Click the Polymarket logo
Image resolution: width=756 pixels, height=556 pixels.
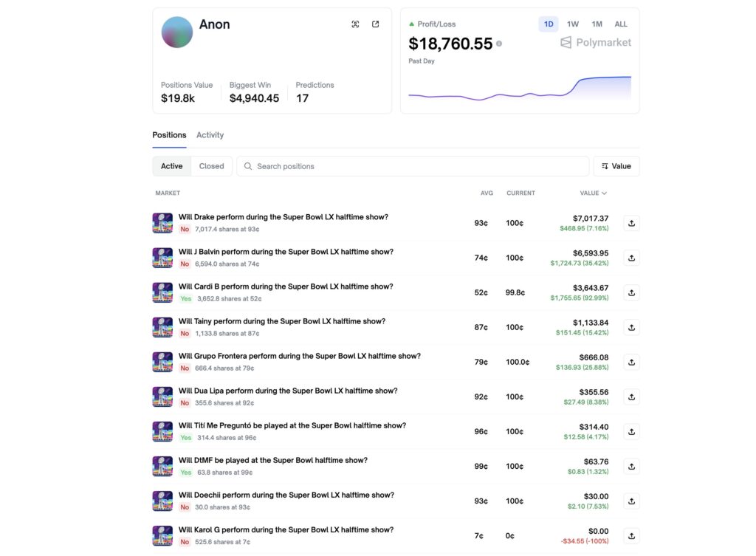(x=596, y=42)
